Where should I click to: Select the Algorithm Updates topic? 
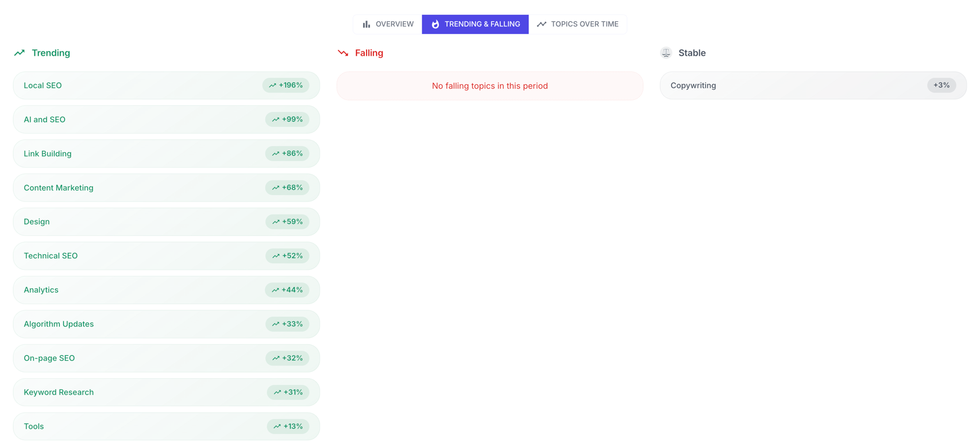pyautogui.click(x=167, y=324)
